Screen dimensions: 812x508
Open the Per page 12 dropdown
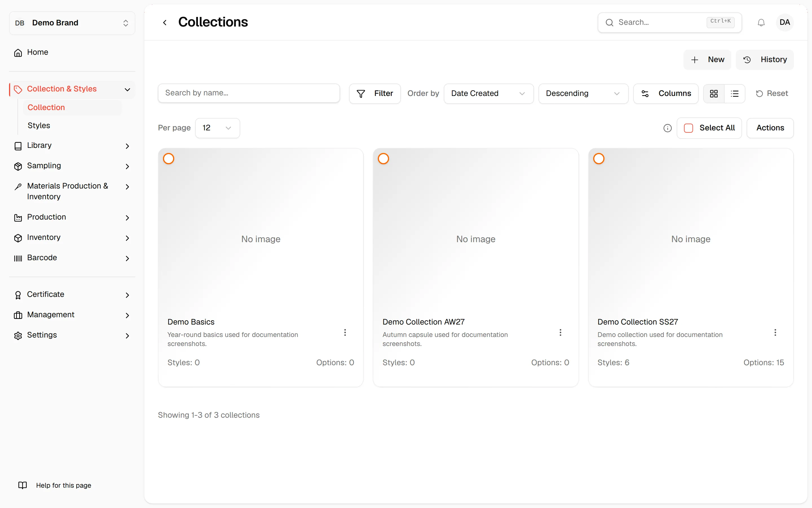[x=217, y=128]
